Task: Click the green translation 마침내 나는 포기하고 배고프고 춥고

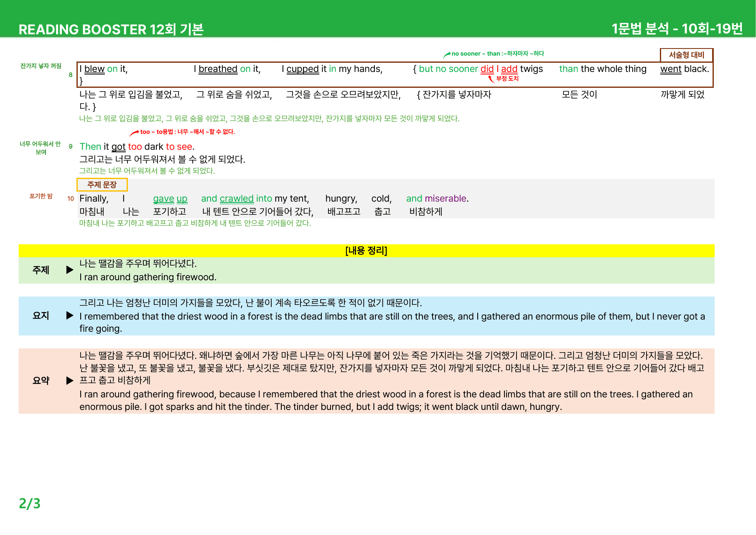Action: pyautogui.click(x=195, y=223)
